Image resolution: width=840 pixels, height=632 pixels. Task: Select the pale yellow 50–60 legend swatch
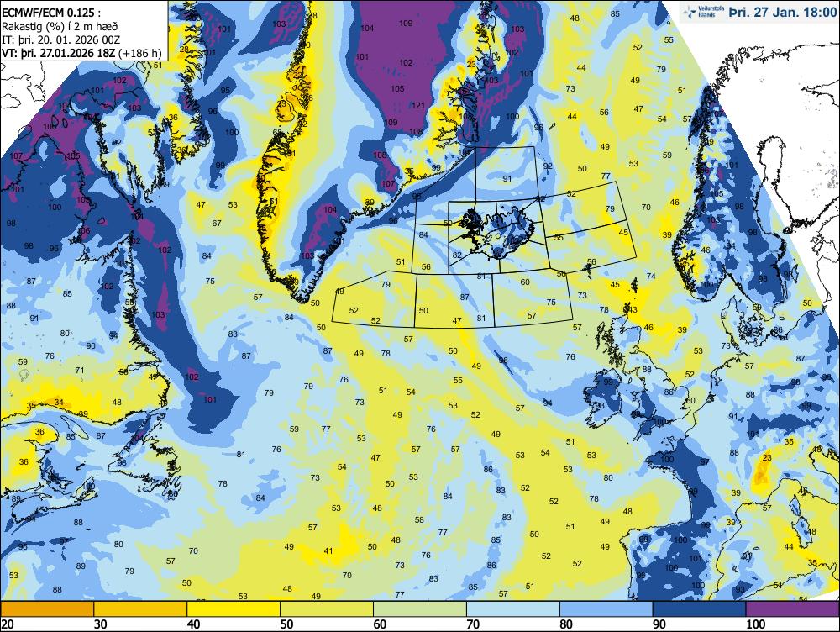point(327,609)
